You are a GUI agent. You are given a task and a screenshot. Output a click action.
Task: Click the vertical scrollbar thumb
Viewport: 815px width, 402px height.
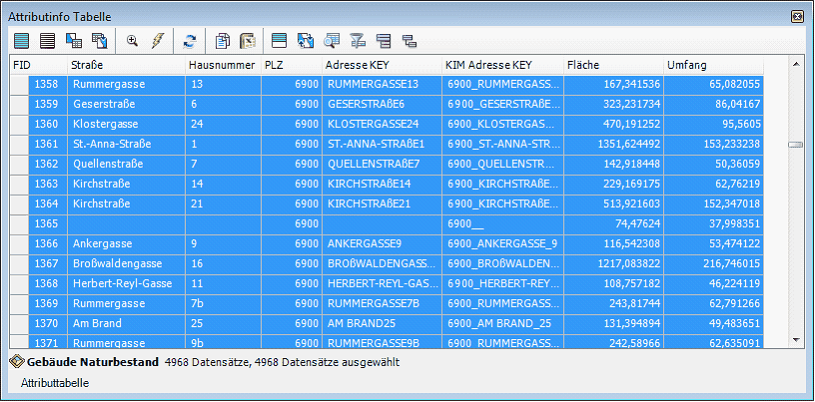795,144
